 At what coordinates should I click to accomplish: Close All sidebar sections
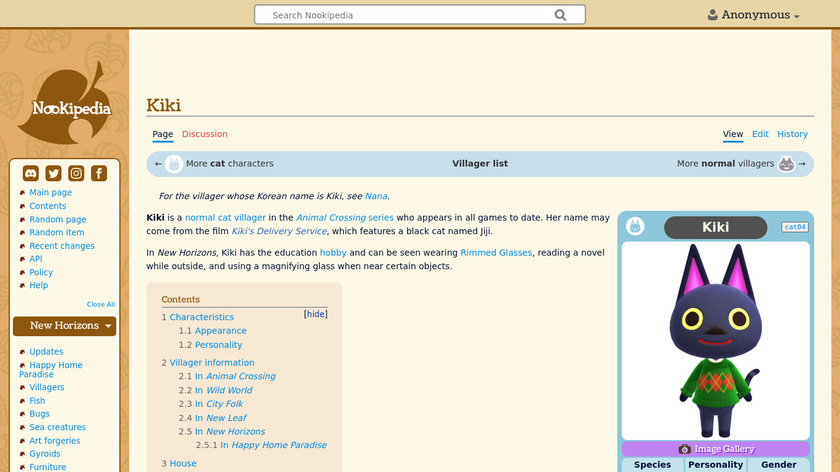[101, 304]
